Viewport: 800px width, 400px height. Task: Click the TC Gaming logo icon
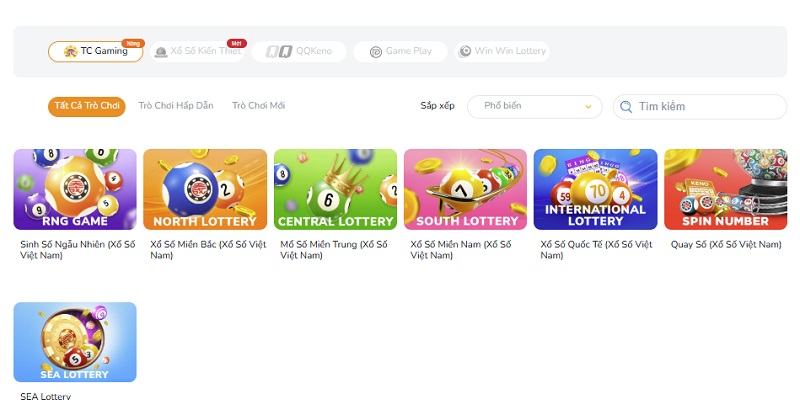(x=70, y=51)
